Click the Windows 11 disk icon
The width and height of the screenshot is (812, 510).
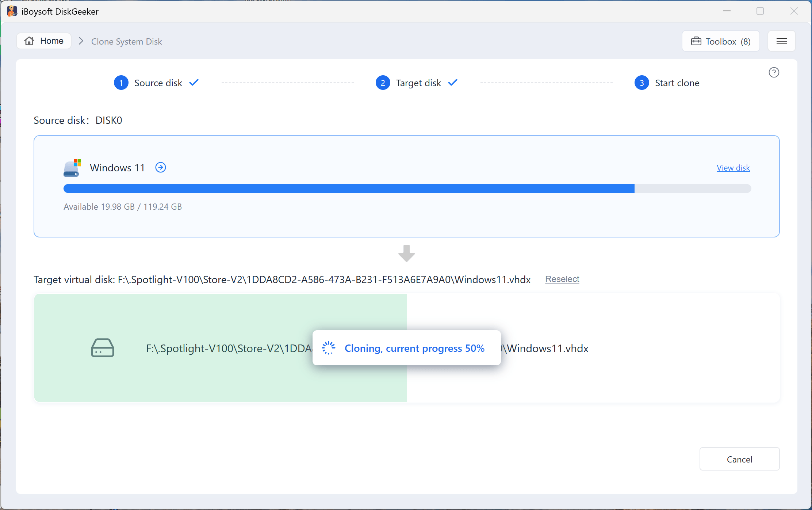pyautogui.click(x=72, y=168)
